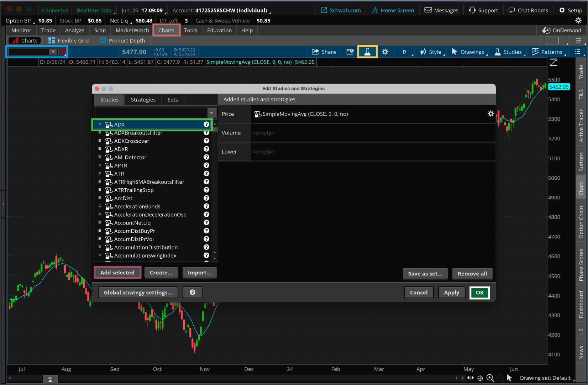
Task: Open the company profile info icon
Action: tap(350, 52)
